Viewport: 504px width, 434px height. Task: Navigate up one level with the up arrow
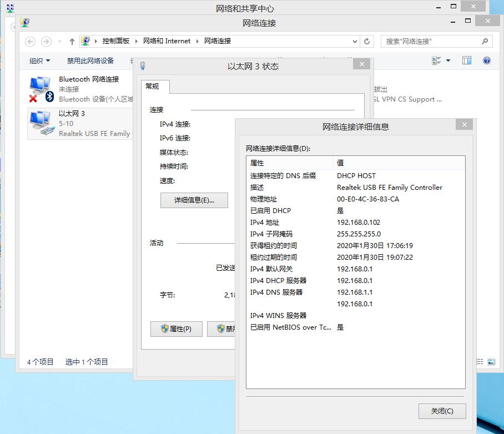tap(72, 41)
